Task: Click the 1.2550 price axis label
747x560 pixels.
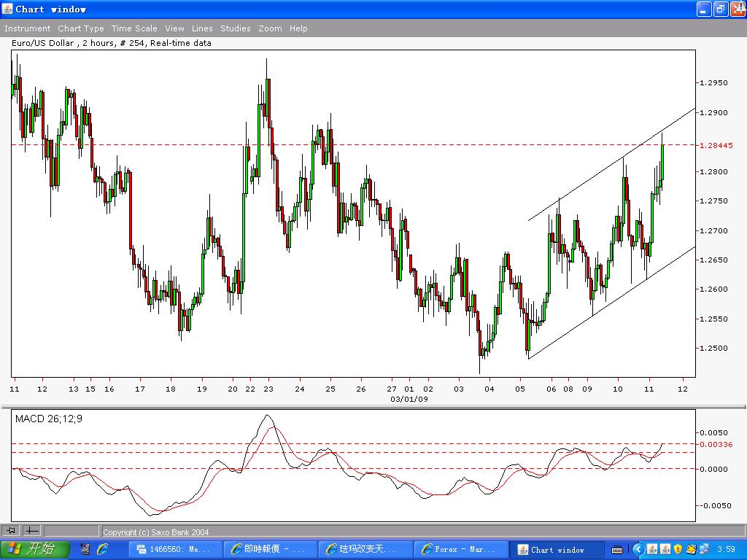Action: tap(713, 319)
